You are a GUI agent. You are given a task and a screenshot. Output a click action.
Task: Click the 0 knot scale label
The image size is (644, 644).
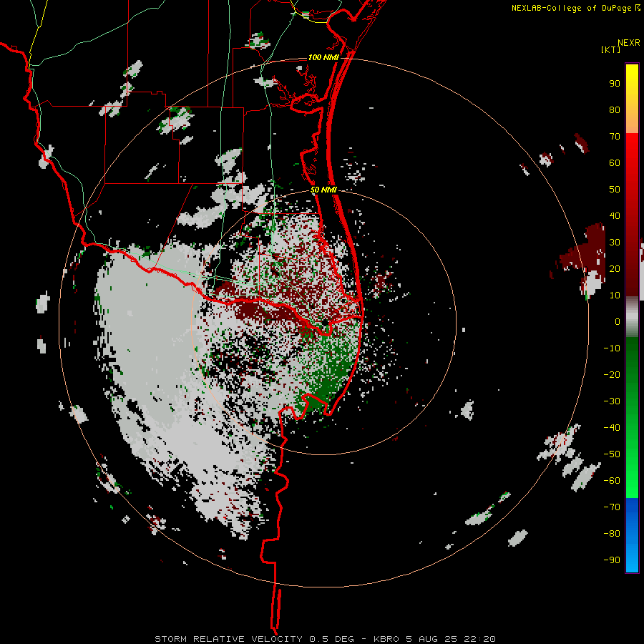[618, 321]
